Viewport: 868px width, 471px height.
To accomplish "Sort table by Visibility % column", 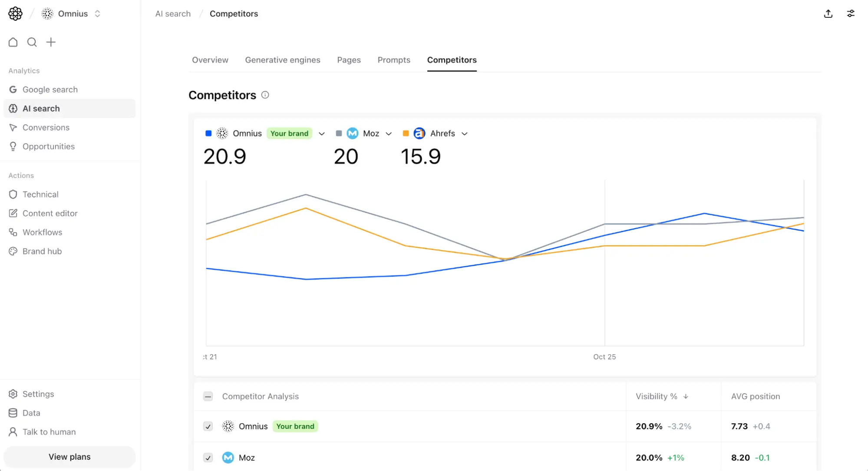I will (660, 396).
